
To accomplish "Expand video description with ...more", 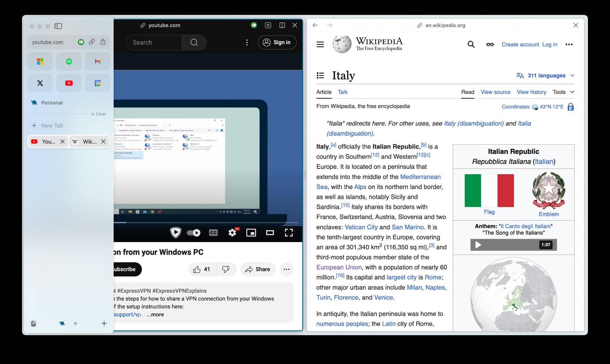I will pyautogui.click(x=155, y=314).
